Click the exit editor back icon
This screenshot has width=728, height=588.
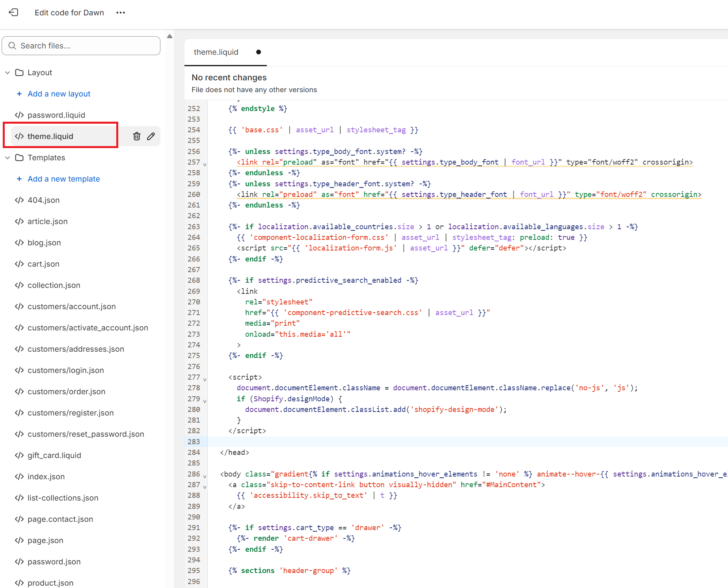pyautogui.click(x=13, y=13)
